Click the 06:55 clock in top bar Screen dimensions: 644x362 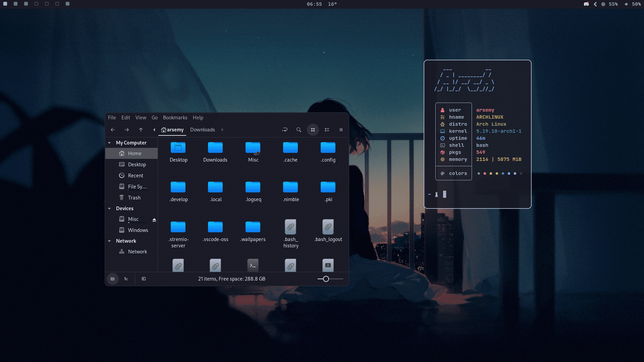pos(314,4)
